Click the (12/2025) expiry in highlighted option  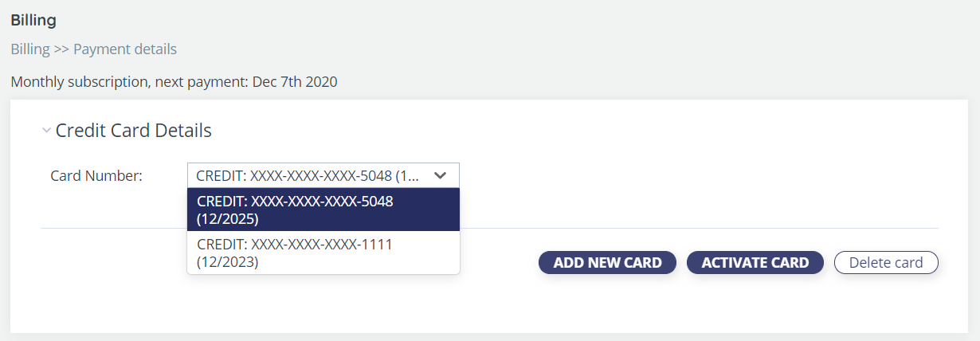228,218
